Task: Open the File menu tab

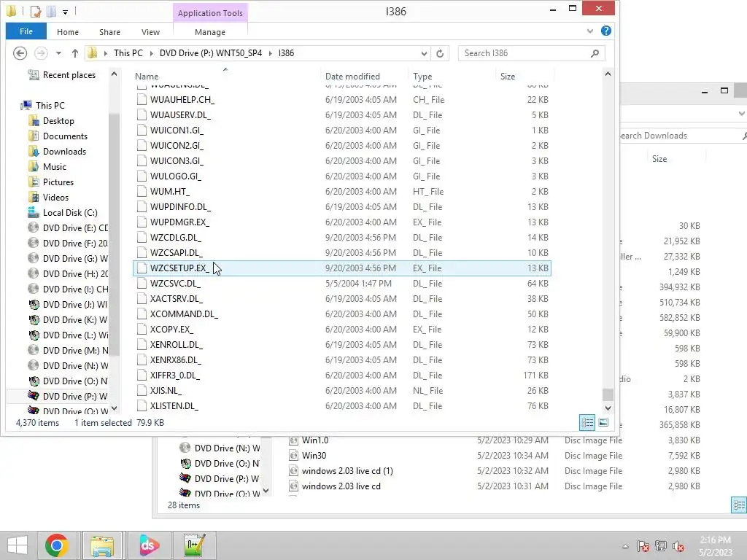Action: coord(26,31)
